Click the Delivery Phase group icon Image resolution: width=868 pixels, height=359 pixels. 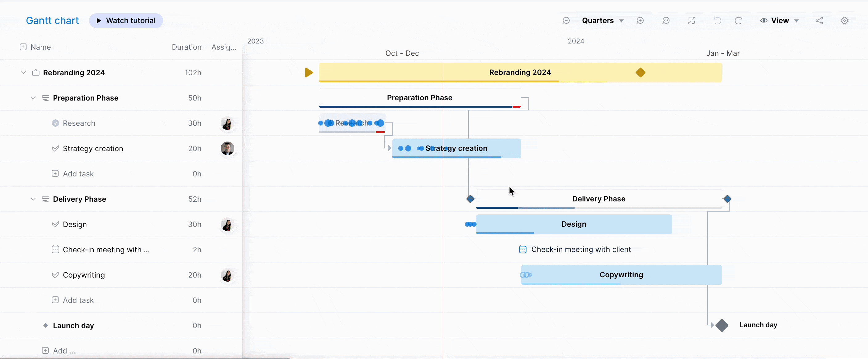coord(46,199)
